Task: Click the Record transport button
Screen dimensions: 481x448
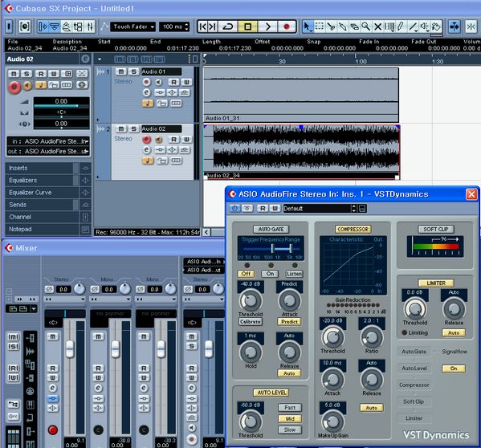Action: click(287, 26)
